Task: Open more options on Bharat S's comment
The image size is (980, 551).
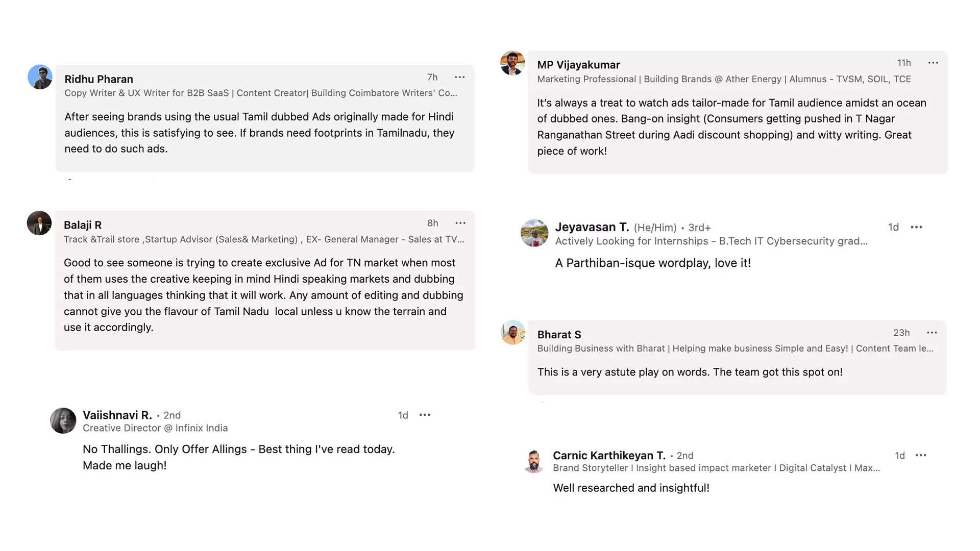Action: pos(932,333)
